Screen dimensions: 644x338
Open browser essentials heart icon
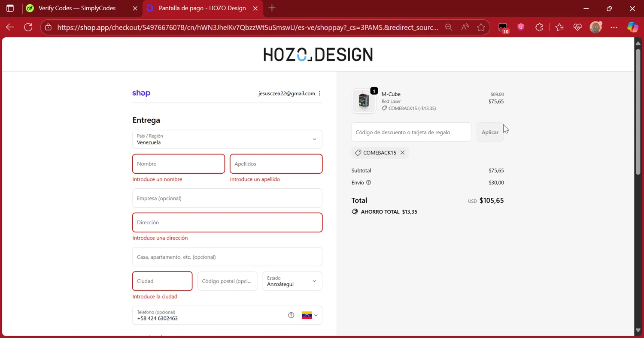click(x=577, y=27)
